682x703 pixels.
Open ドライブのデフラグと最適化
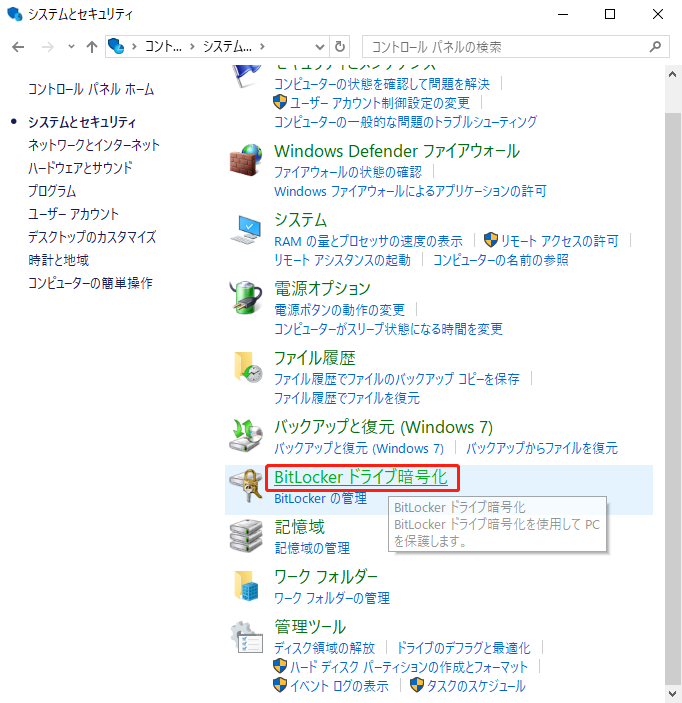tap(464, 648)
